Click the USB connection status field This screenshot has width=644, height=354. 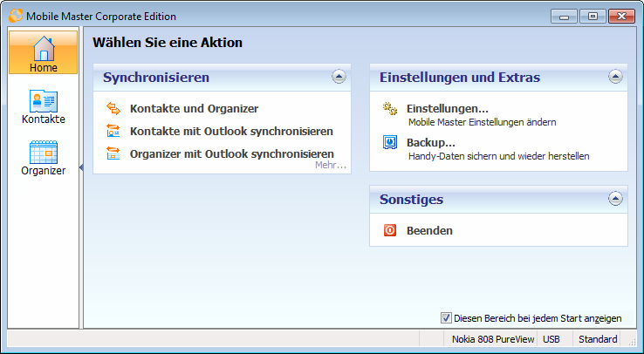tap(552, 339)
